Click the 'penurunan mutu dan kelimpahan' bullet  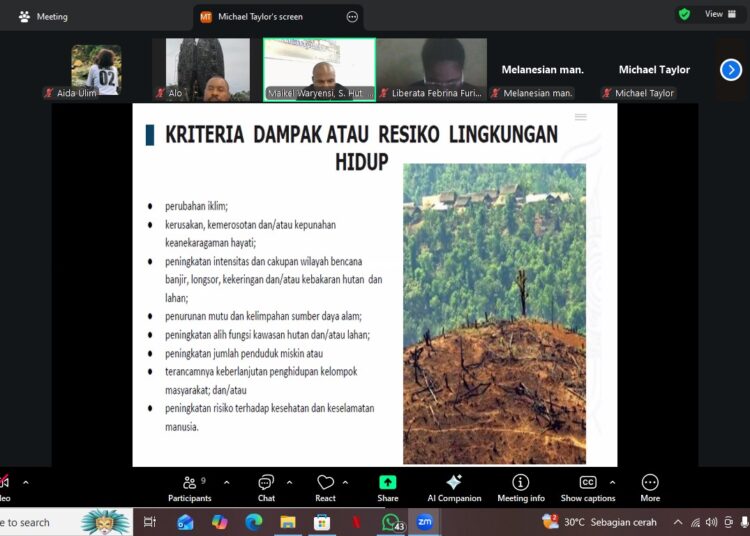[263, 316]
